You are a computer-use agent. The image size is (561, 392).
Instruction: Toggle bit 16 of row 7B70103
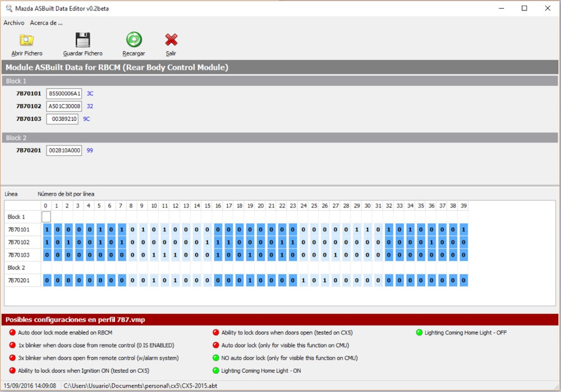coord(218,255)
